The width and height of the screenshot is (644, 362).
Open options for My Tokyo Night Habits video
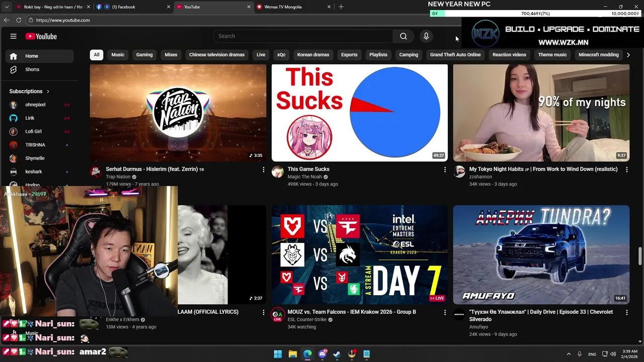[x=626, y=170]
